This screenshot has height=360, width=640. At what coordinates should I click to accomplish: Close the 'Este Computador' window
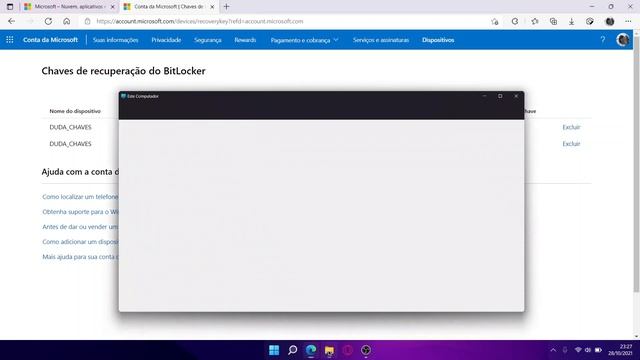coord(516,96)
